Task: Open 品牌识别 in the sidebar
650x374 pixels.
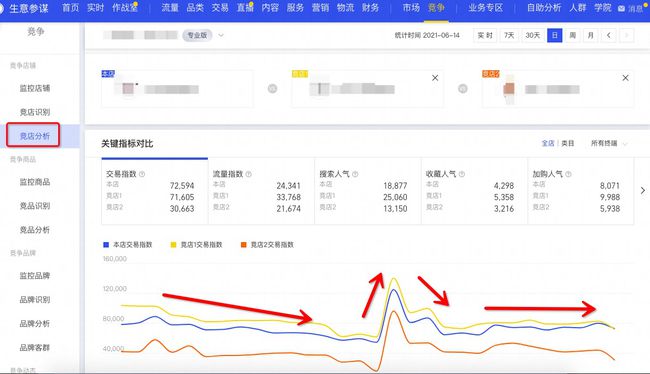Action: [35, 299]
